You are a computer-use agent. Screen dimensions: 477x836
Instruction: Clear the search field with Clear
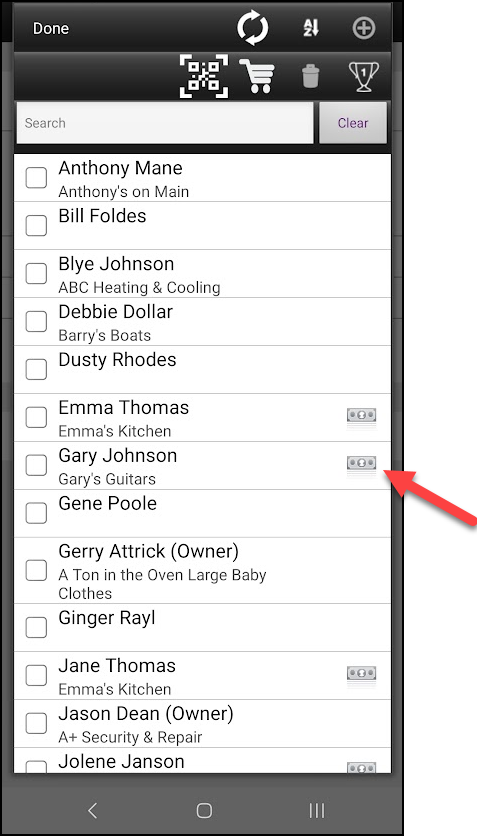[x=353, y=123]
